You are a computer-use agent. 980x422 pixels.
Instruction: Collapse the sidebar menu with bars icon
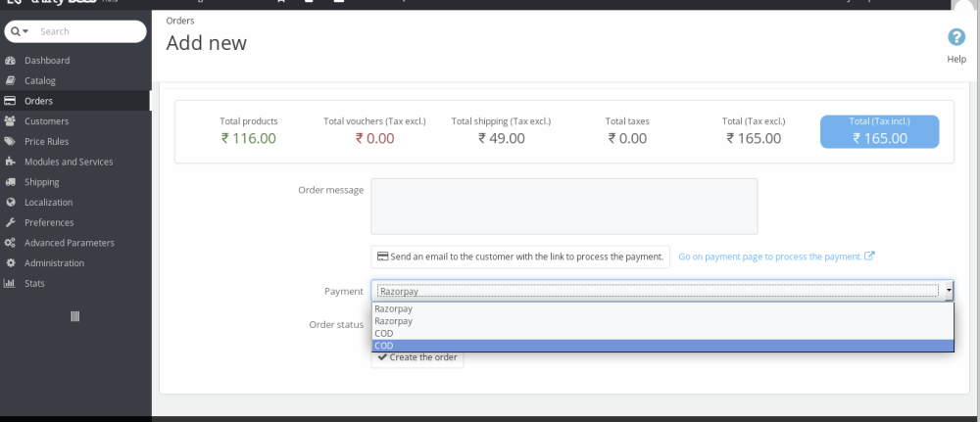(75, 316)
